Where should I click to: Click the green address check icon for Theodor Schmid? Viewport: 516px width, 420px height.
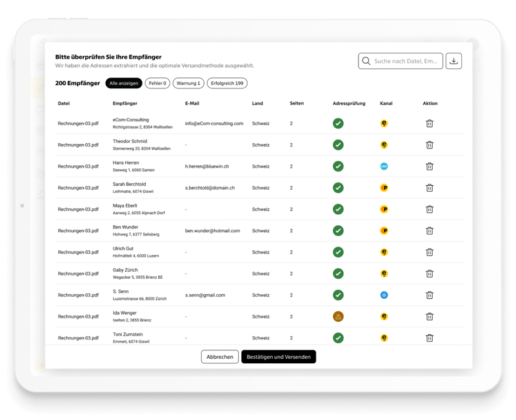339,145
